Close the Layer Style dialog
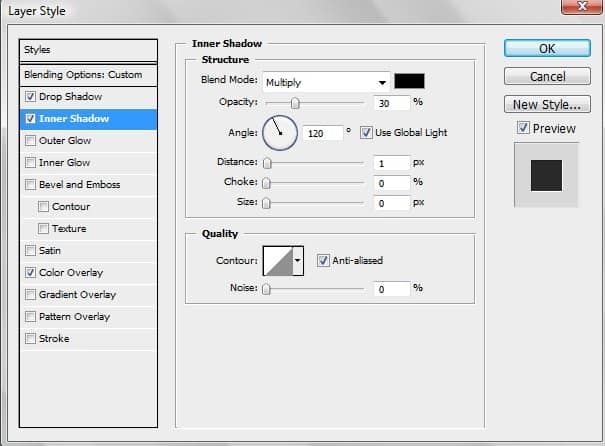This screenshot has height=446, width=605. (582, 6)
